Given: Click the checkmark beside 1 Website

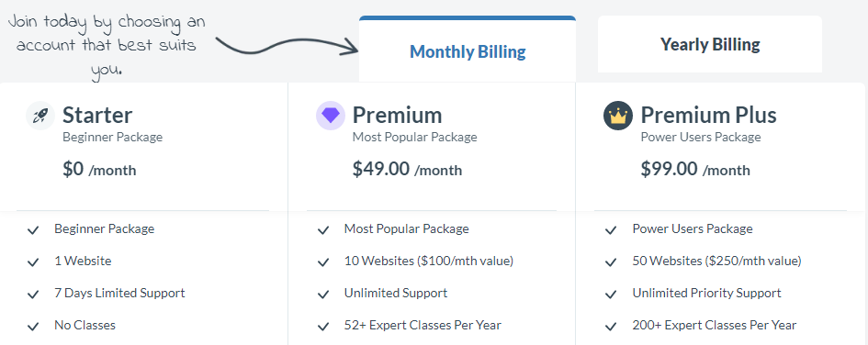Looking at the screenshot, I should tap(33, 262).
